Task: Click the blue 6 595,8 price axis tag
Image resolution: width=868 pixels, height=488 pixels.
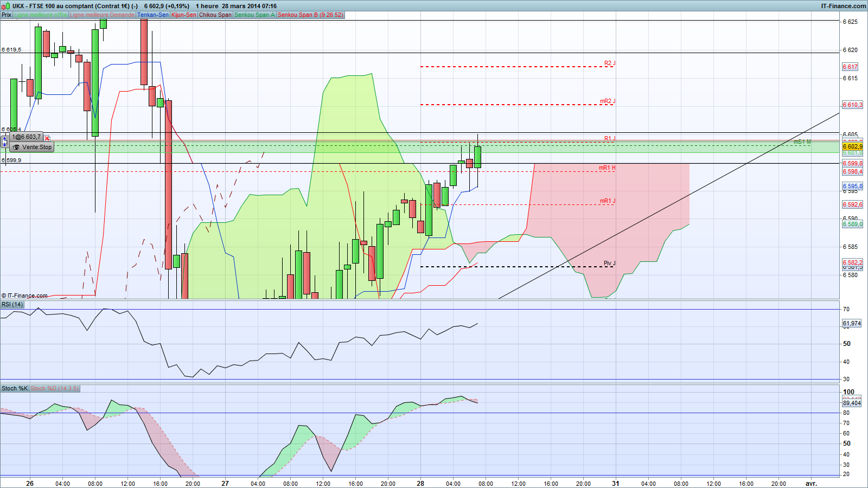Action: click(x=852, y=186)
